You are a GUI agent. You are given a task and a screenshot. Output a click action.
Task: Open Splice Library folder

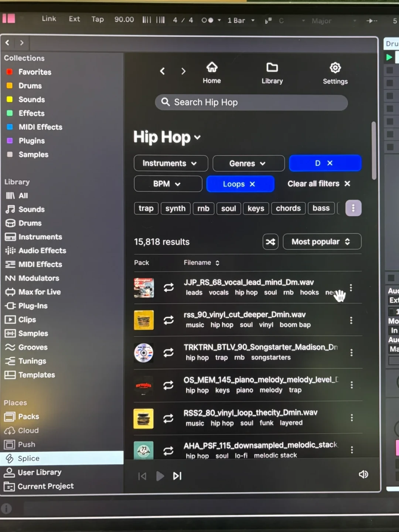[x=272, y=73]
